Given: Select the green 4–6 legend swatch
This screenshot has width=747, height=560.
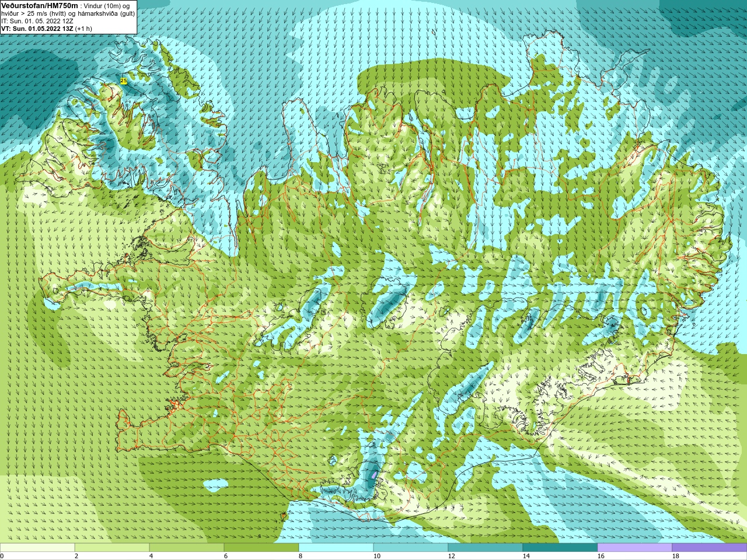Looking at the screenshot, I should (187, 548).
